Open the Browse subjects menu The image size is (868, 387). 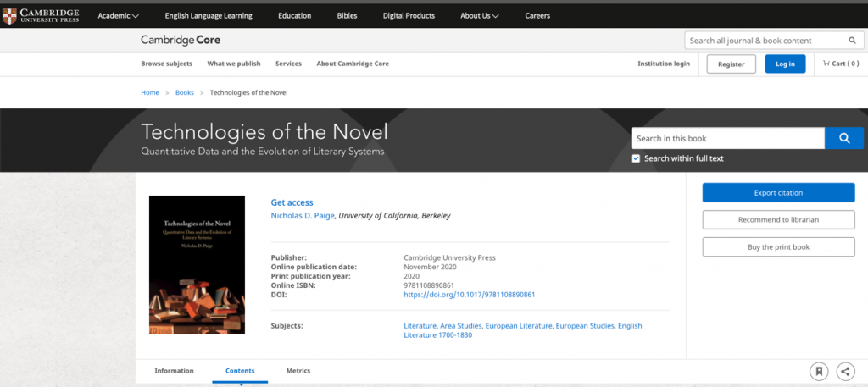(x=167, y=64)
